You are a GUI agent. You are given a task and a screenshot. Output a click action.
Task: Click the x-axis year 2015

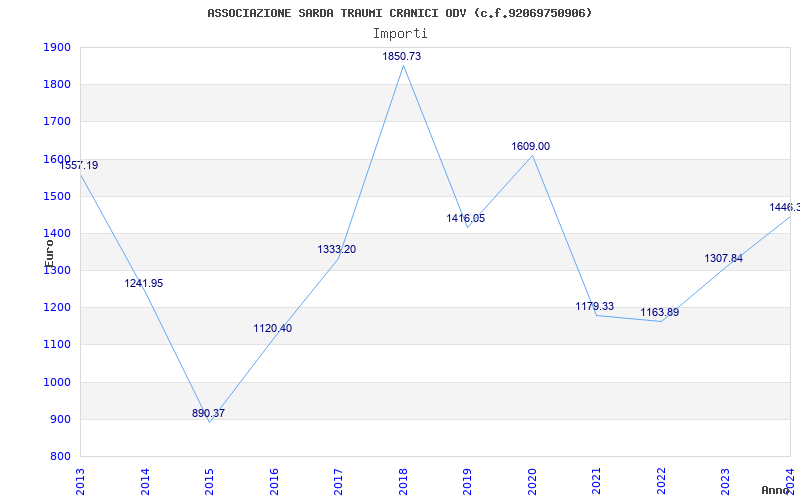pyautogui.click(x=209, y=482)
